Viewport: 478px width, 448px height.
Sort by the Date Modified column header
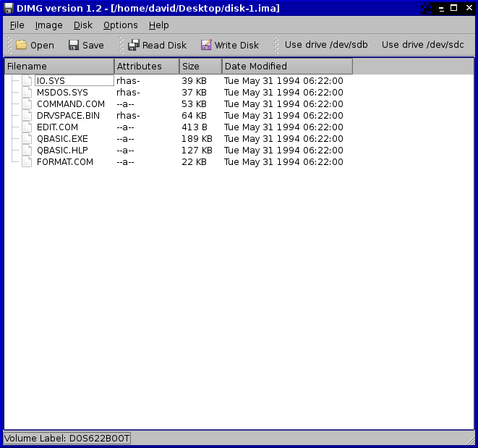click(x=288, y=67)
